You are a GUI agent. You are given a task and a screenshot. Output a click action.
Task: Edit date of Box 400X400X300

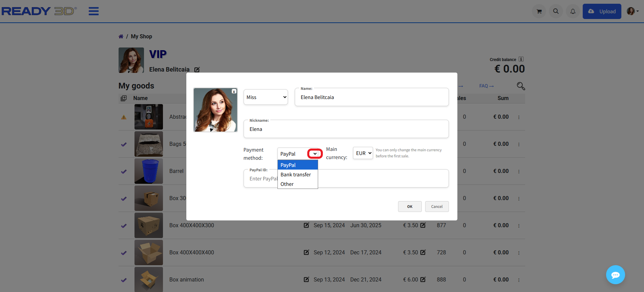(306, 225)
